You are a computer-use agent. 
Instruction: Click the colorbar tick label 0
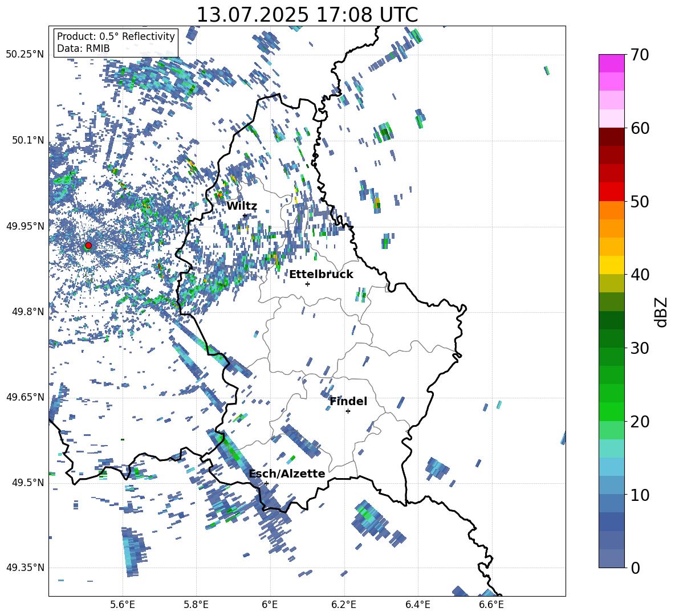pos(635,568)
